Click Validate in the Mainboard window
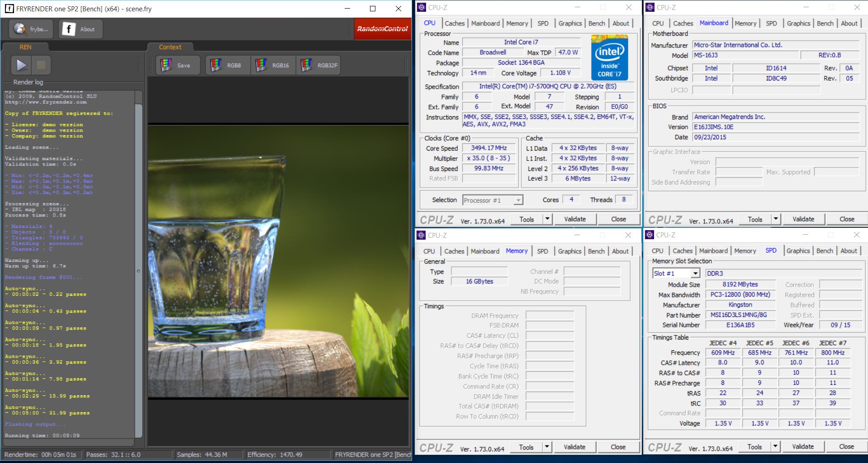The width and height of the screenshot is (868, 463). click(803, 219)
